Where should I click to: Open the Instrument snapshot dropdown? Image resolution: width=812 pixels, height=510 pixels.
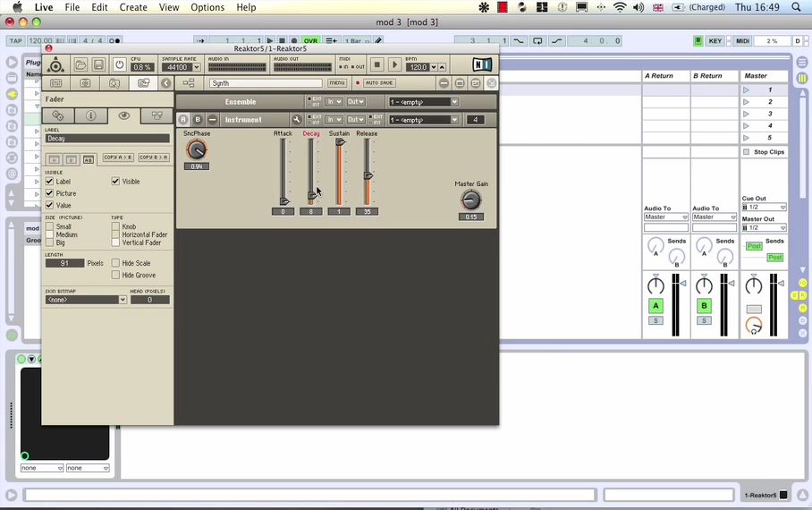pos(424,120)
